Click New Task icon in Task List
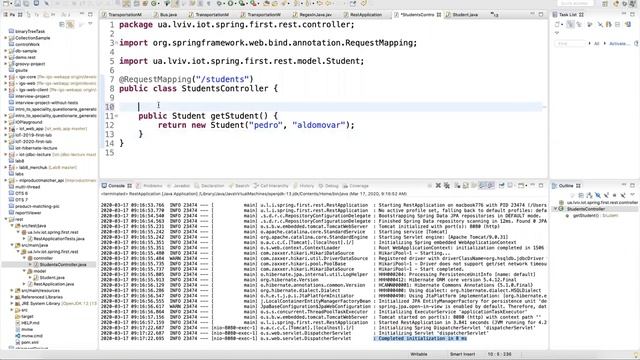Image resolution: width=640 pixels, height=360 pixels. pos(557,24)
